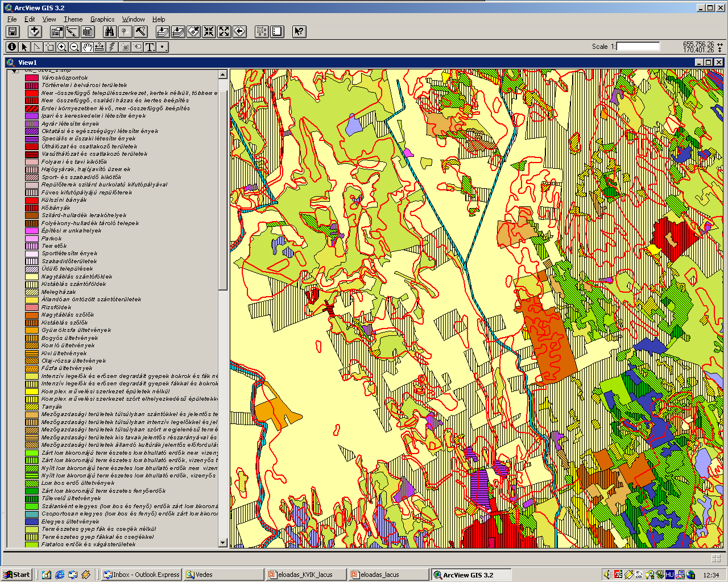The image size is (728, 582).
Task: Click legend label 'Lombos erdő ültetvények'
Action: coord(78,484)
